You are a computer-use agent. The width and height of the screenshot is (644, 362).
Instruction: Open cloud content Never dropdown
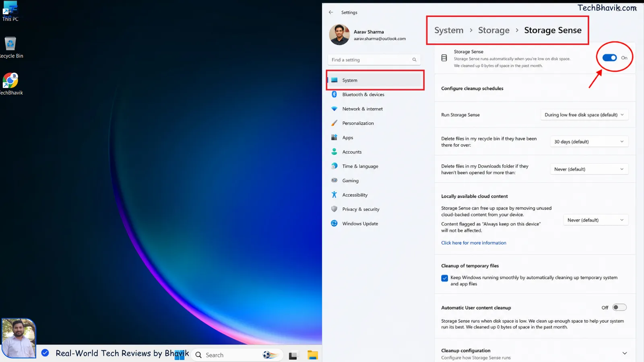coord(596,220)
